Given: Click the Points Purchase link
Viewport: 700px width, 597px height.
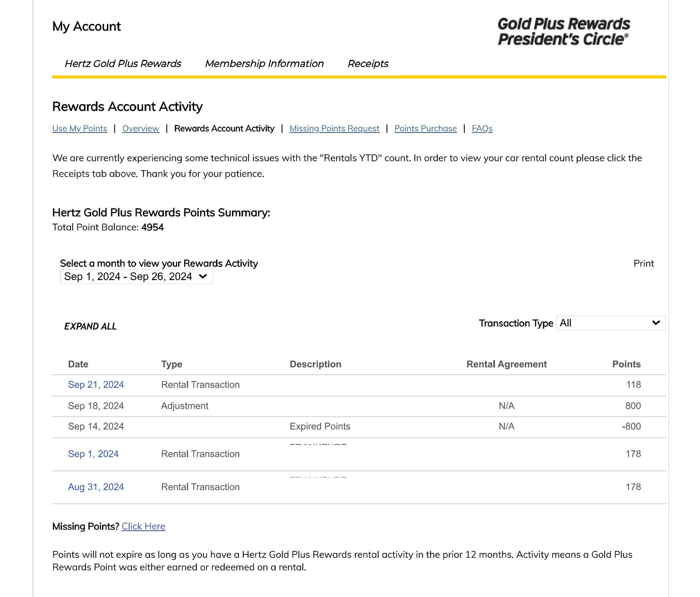Looking at the screenshot, I should [x=425, y=129].
